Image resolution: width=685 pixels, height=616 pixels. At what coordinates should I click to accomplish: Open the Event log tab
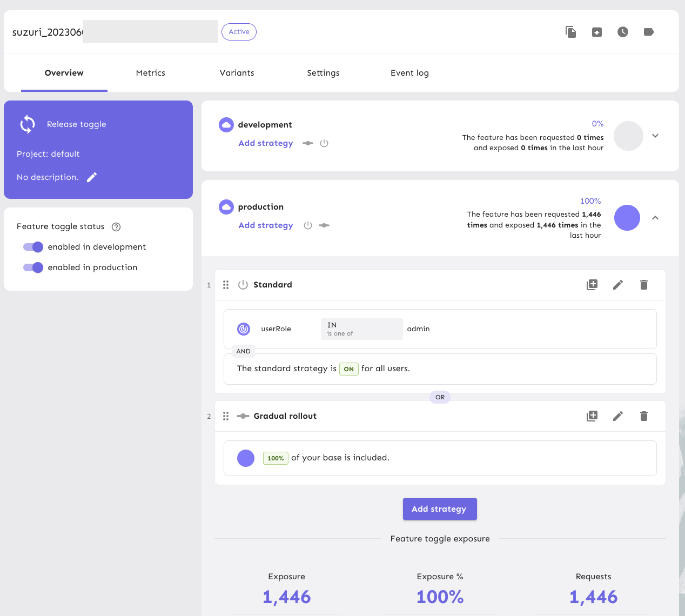tap(409, 73)
